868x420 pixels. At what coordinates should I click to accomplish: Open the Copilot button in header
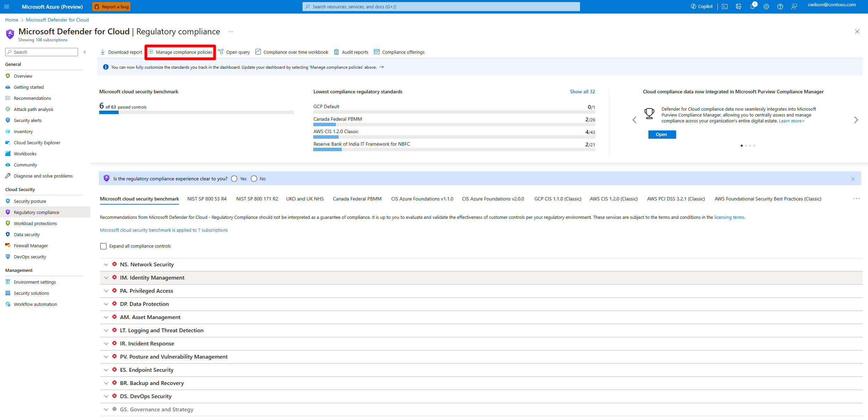pyautogui.click(x=701, y=7)
